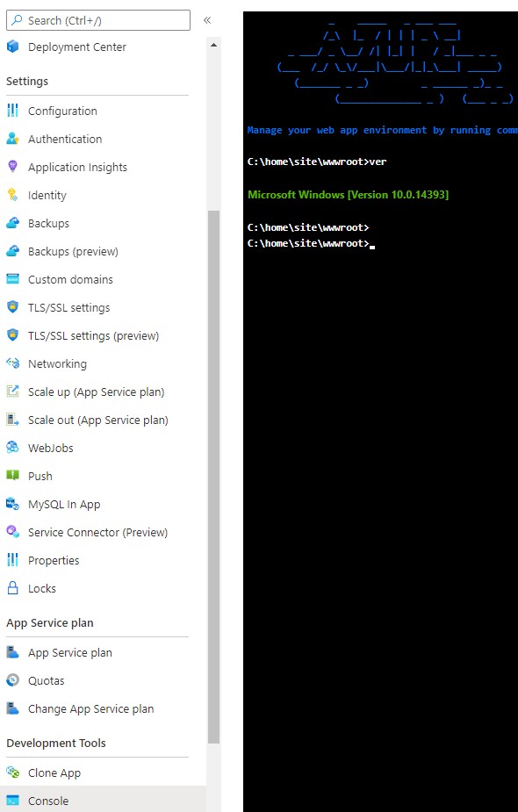Click the Backups cloud icon

(12, 223)
